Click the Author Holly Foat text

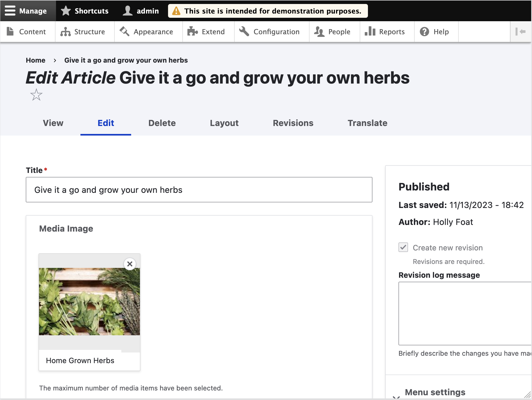coord(436,222)
